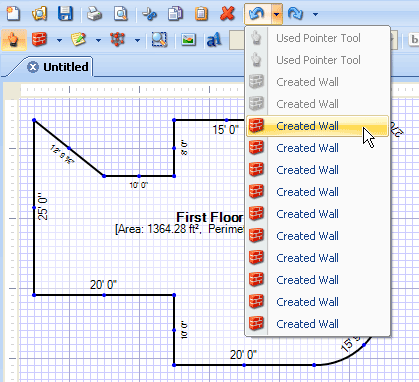Cut the selection with the scissors icon
This screenshot has width=419, height=382.
150,14
